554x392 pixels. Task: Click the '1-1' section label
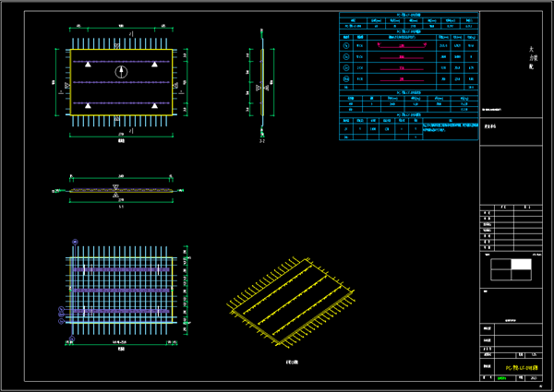pyautogui.click(x=121, y=208)
